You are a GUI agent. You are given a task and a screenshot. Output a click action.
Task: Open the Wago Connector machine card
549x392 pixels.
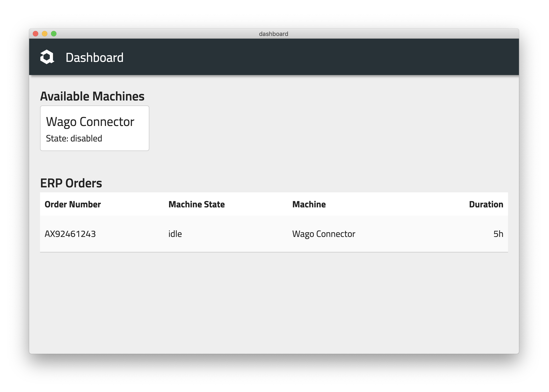(94, 128)
